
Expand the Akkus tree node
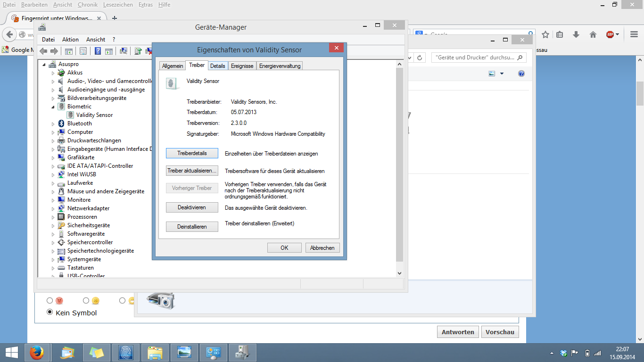coord(53,73)
